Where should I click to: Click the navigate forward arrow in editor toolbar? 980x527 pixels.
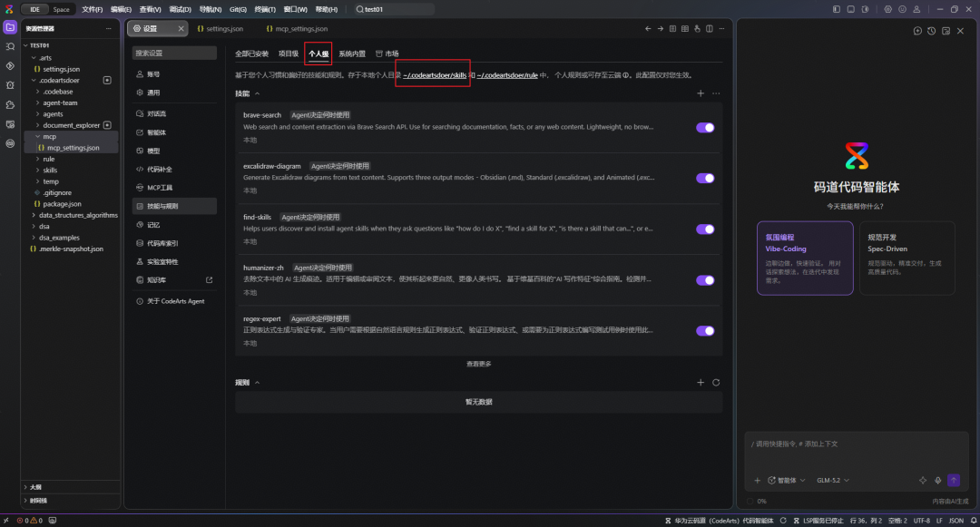660,29
